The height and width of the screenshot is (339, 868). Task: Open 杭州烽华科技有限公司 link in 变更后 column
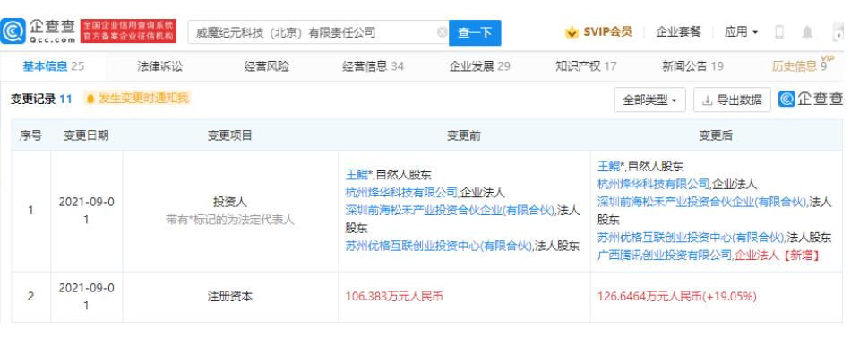(x=654, y=183)
